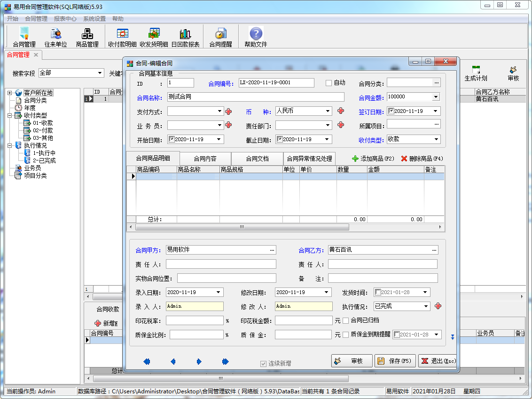This screenshot has width=532, height=399.
Task: Go to first record arrow
Action: pos(147,362)
